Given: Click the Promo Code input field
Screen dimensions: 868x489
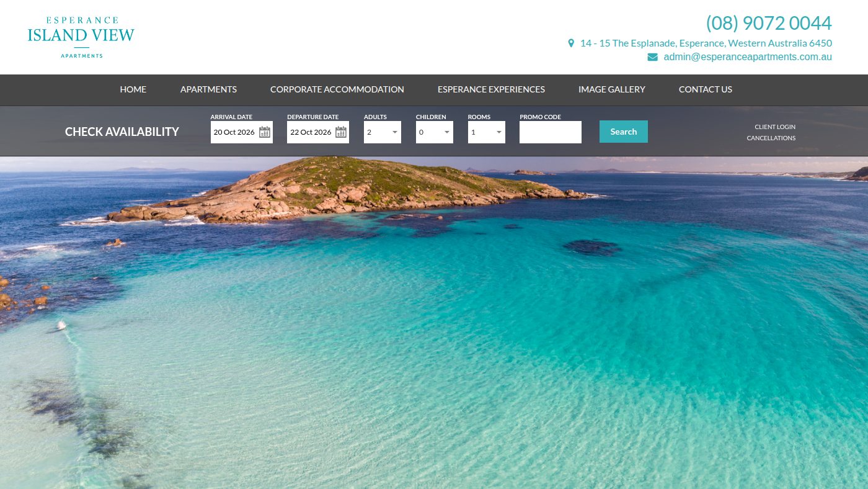Looking at the screenshot, I should coord(551,132).
